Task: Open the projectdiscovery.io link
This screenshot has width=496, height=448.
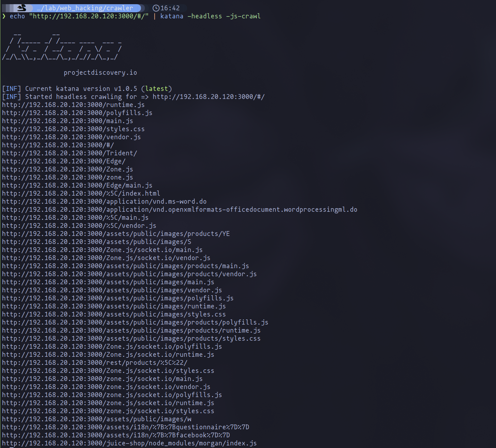Action: 100,73
